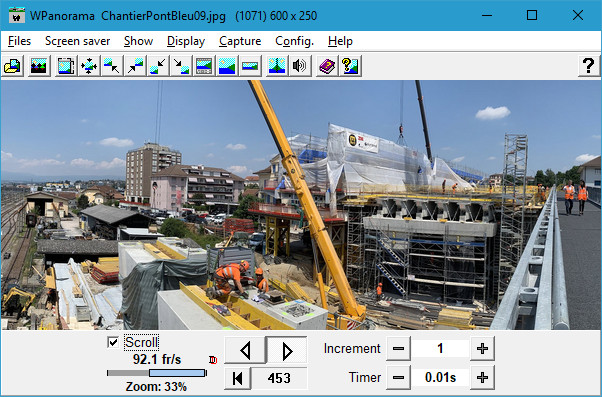Click the film-frame picture toolbar icon
The height and width of the screenshot is (397, 602).
66,66
